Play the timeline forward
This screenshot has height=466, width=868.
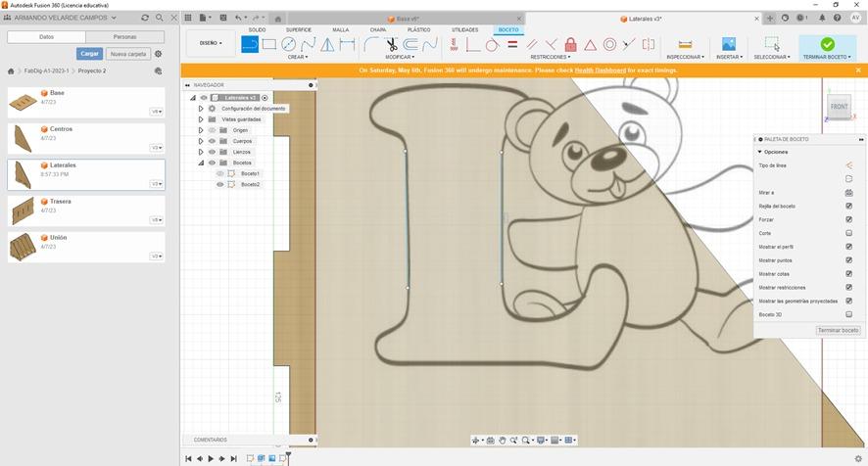[x=211, y=459]
